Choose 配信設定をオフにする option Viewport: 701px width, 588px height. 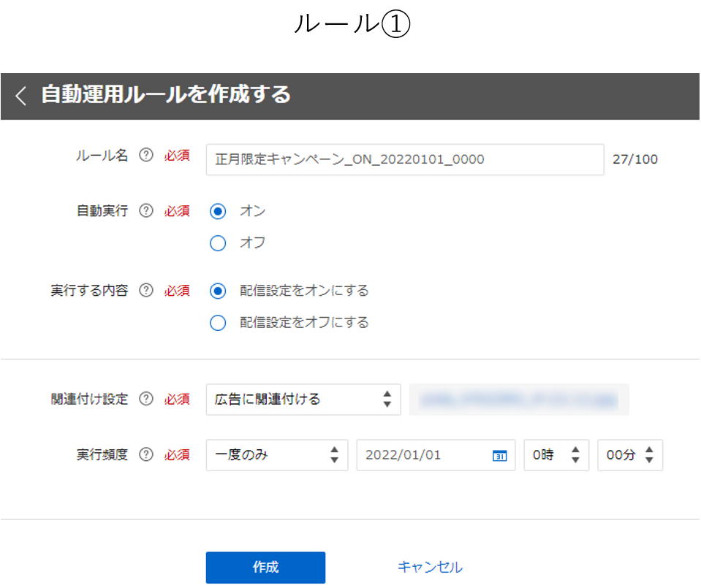(218, 322)
